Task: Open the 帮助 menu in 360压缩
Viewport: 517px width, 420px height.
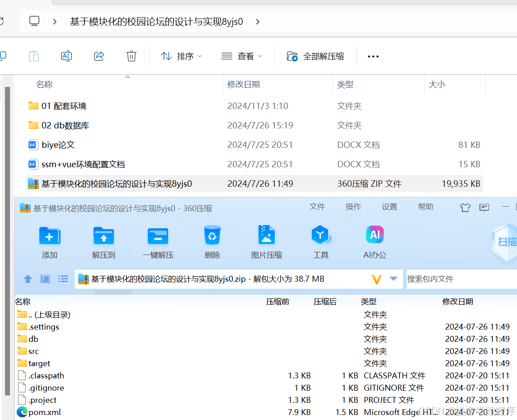Action: tap(425, 207)
